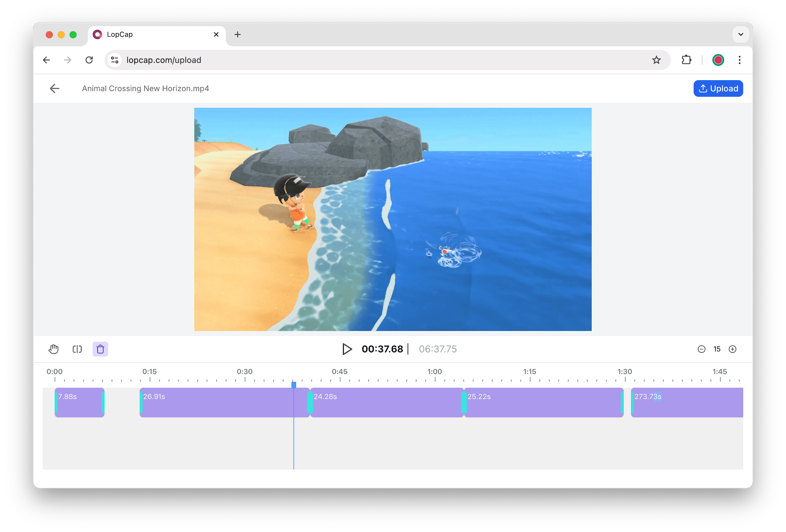
Task: Select the 7.88s timeline clip
Action: pos(79,402)
